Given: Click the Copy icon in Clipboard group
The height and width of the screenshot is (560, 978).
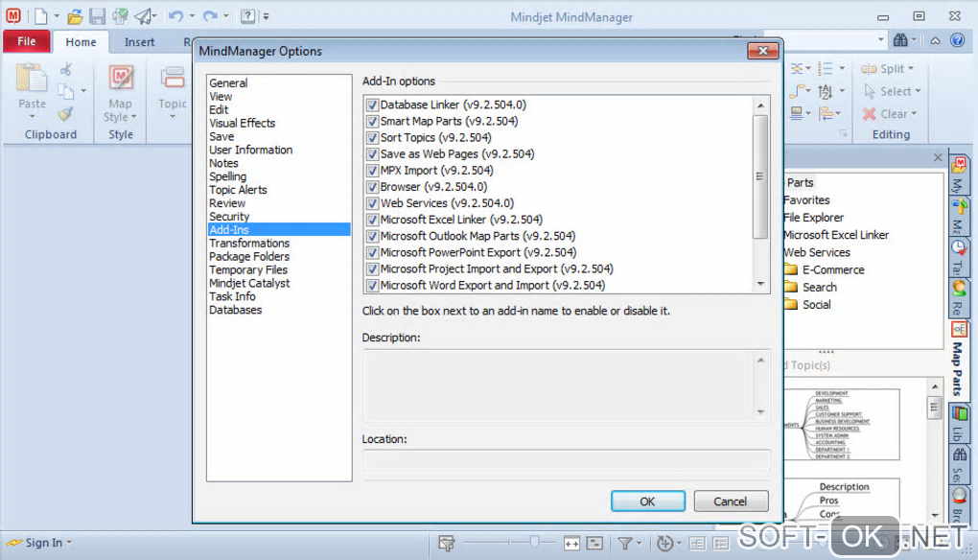Looking at the screenshot, I should 66,91.
